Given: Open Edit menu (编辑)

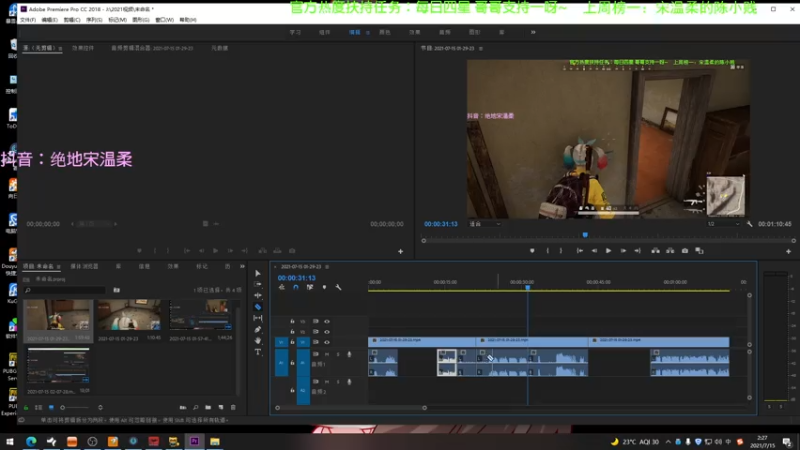Looking at the screenshot, I should coord(49,20).
